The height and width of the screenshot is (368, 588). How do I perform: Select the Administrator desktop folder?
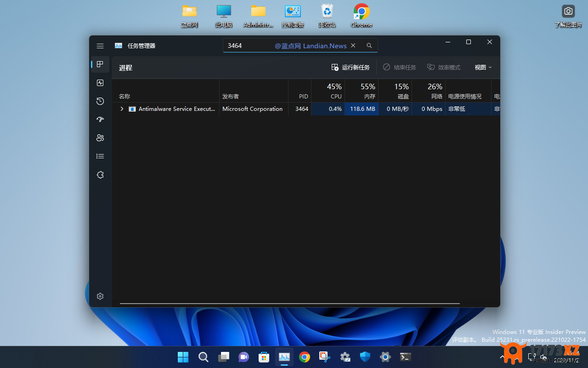[258, 16]
